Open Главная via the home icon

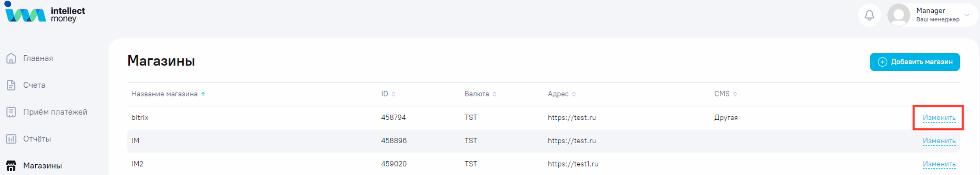click(x=11, y=58)
